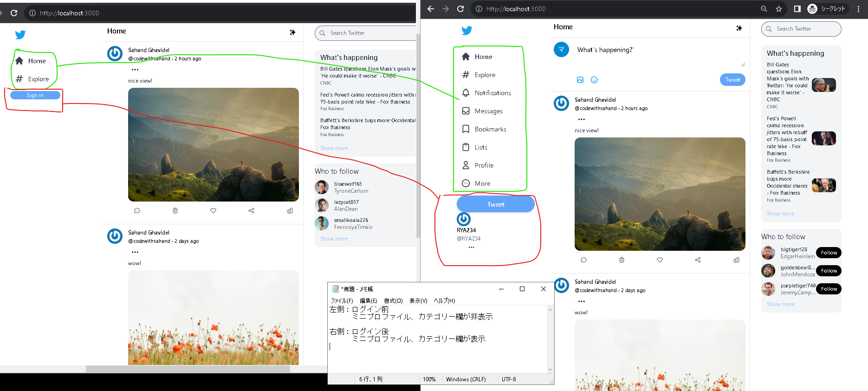The height and width of the screenshot is (391, 868).
Task: Click the sparkle icon in left Home header
Action: point(292,32)
